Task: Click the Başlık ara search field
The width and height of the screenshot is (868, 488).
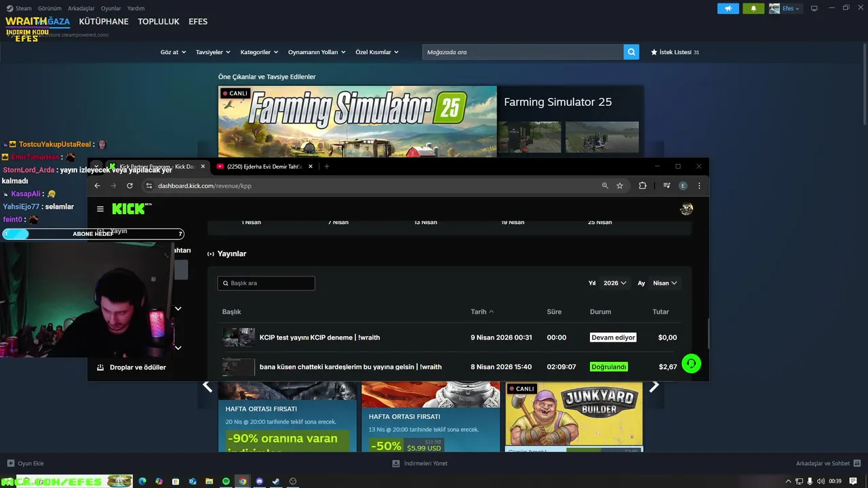Action: [266, 283]
